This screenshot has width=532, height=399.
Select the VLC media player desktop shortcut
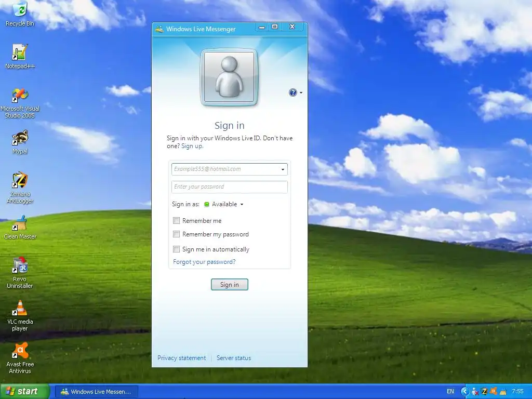coord(20,315)
